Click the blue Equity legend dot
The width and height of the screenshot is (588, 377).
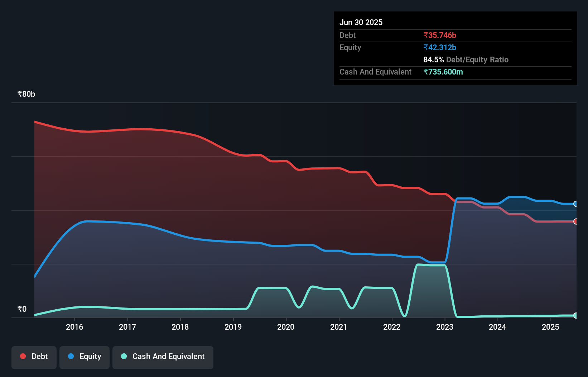(71, 356)
